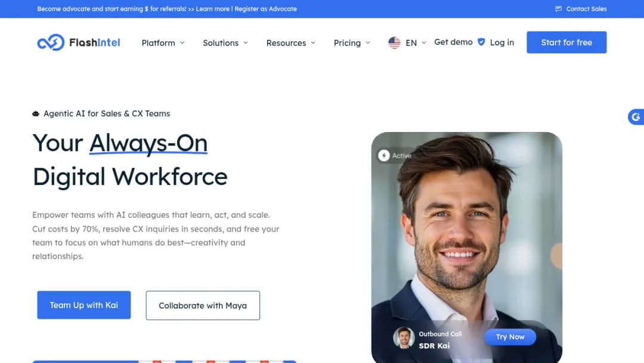644x363 pixels.
Task: Click the 'Digital Workforce' heading text
Action: pyautogui.click(x=130, y=177)
